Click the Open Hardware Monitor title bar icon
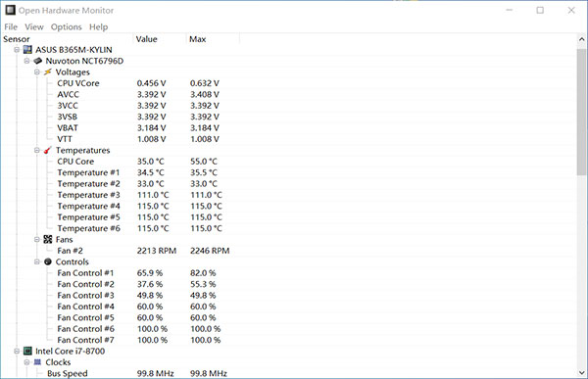Image resolution: width=588 pixels, height=379 pixels. point(11,10)
